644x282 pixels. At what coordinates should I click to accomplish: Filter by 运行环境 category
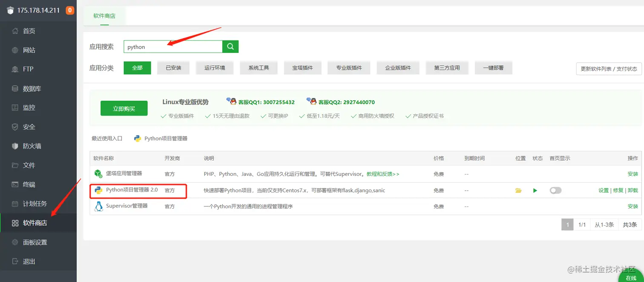(215, 68)
